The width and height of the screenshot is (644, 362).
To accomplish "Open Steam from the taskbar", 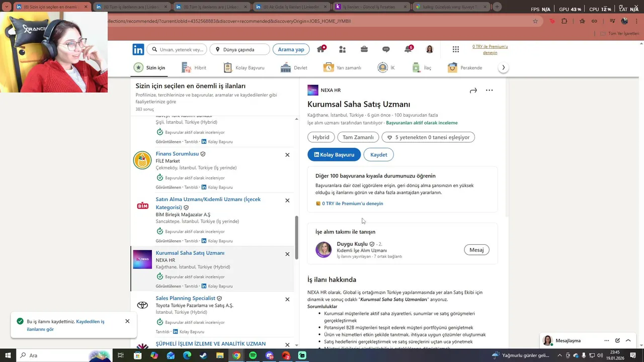I will point(203,355).
